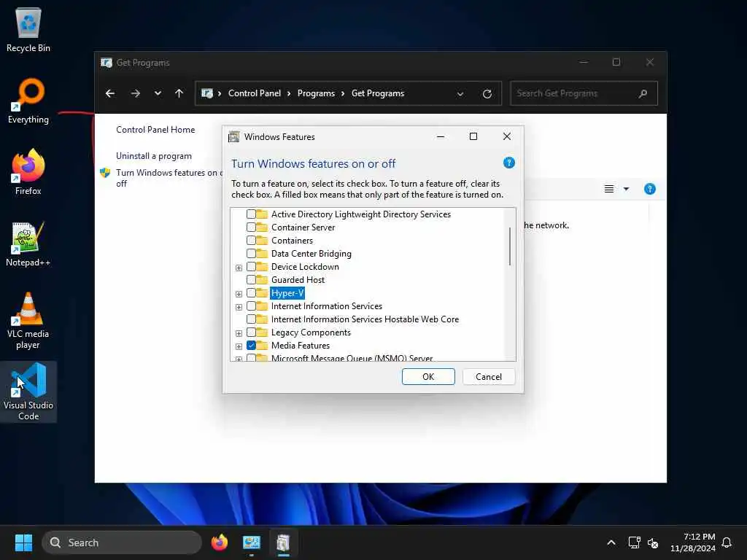Open Uninstall a program link
The height and width of the screenshot is (560, 747).
[154, 156]
